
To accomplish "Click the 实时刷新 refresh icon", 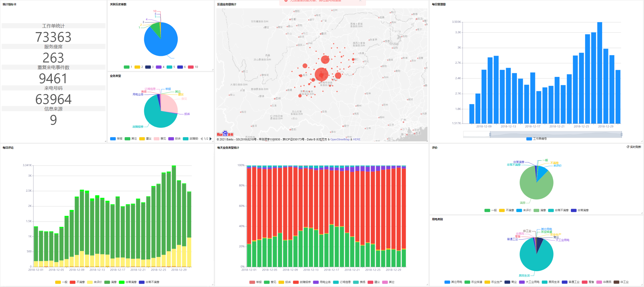I will 628,147.
